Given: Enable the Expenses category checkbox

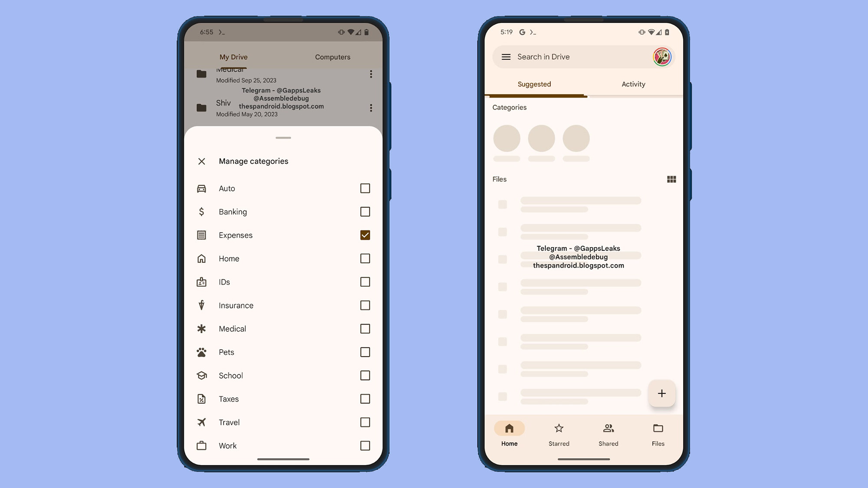Looking at the screenshot, I should [x=365, y=235].
